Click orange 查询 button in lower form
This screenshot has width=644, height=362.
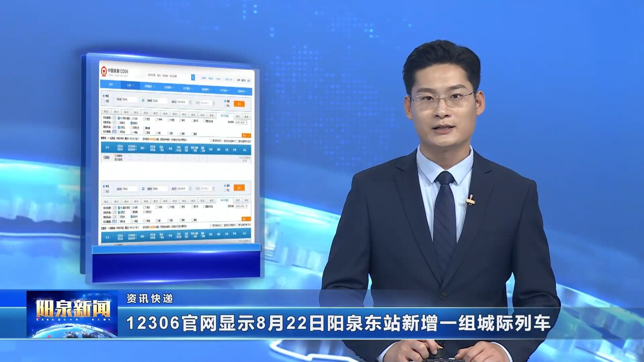coord(239,188)
